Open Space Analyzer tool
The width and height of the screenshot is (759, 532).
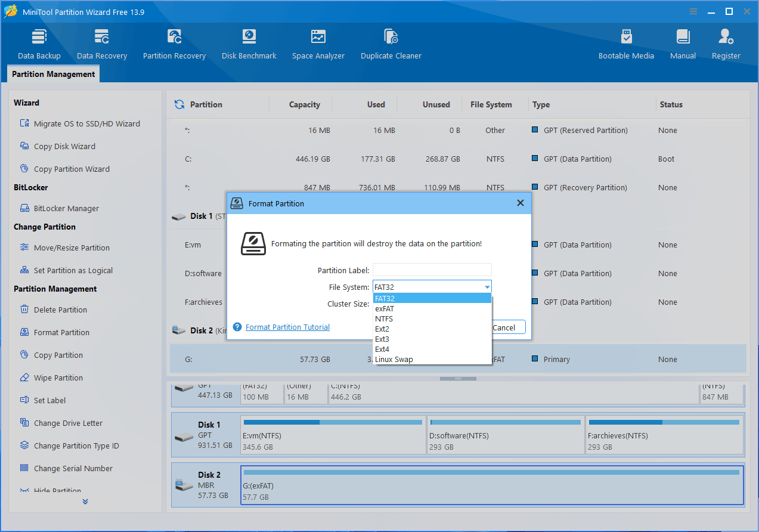(x=318, y=44)
